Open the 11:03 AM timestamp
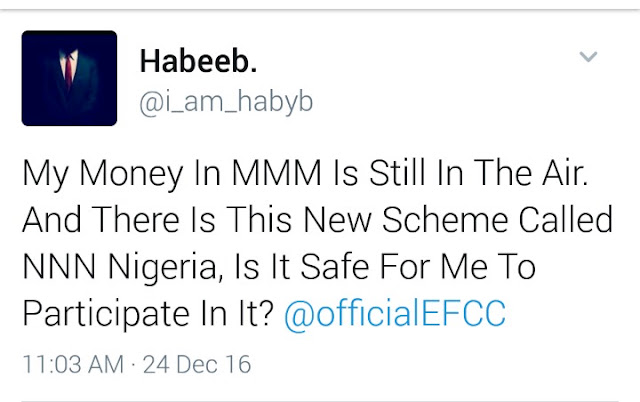The width and height of the screenshot is (640, 402). (x=73, y=364)
